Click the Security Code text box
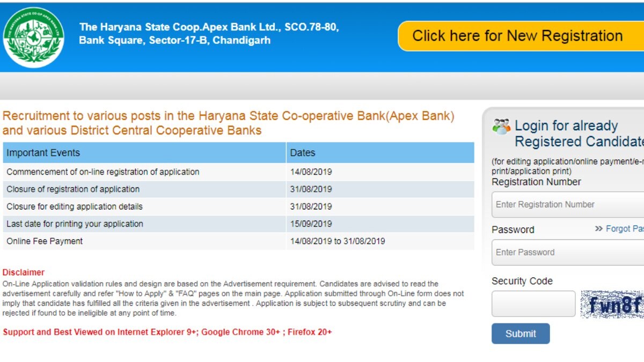 tap(533, 304)
